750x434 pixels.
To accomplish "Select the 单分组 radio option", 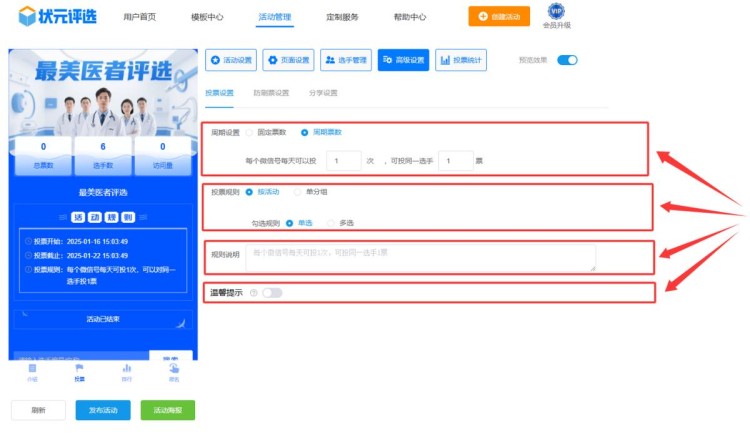I will 297,191.
